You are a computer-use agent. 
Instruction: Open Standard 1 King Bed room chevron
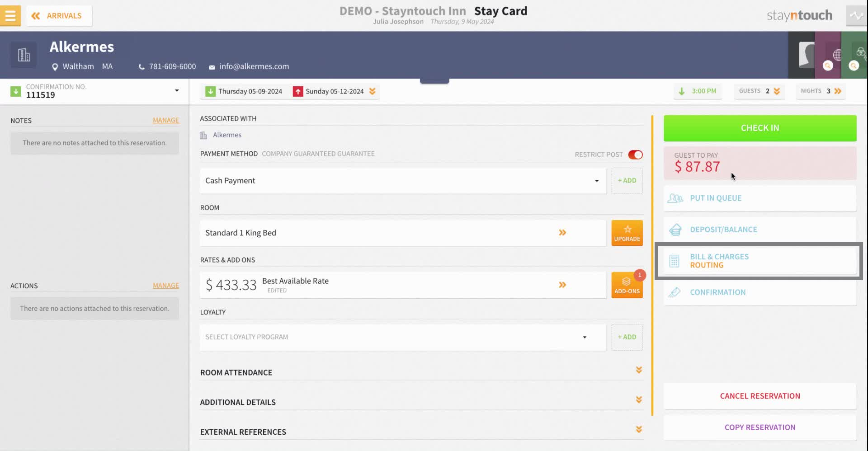click(x=562, y=233)
